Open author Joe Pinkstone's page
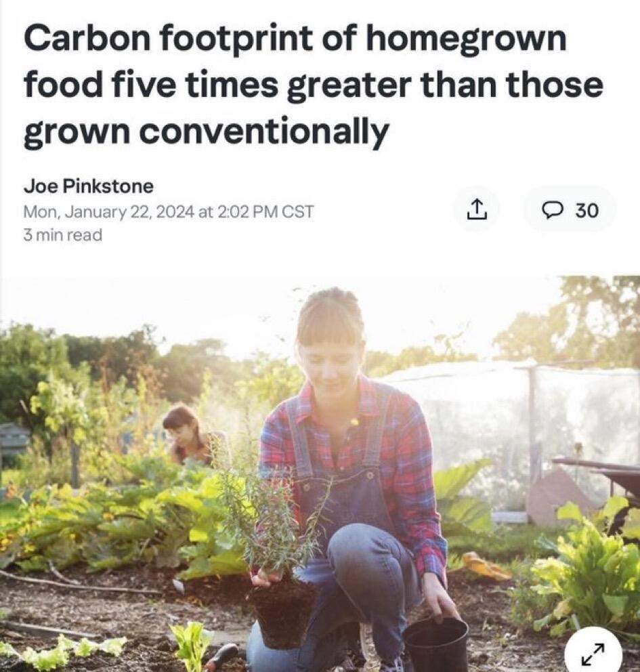Image resolution: width=640 pixels, height=672 pixels. [88, 186]
